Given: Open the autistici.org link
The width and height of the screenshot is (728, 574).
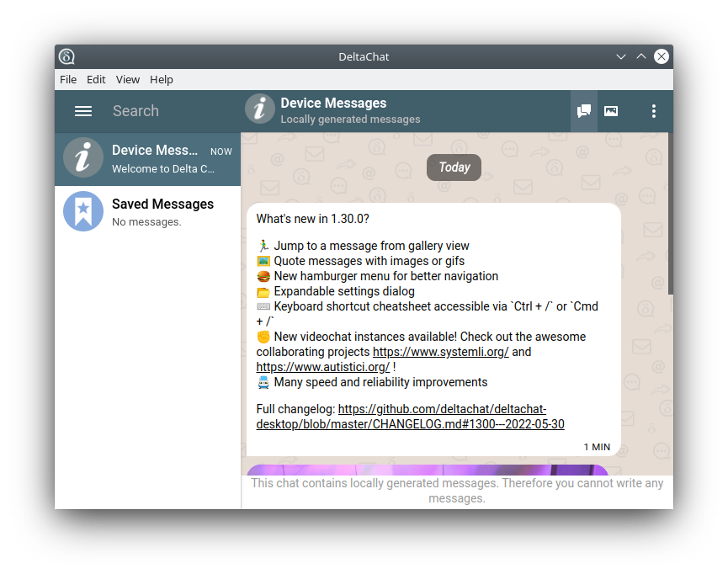Looking at the screenshot, I should pos(322,367).
